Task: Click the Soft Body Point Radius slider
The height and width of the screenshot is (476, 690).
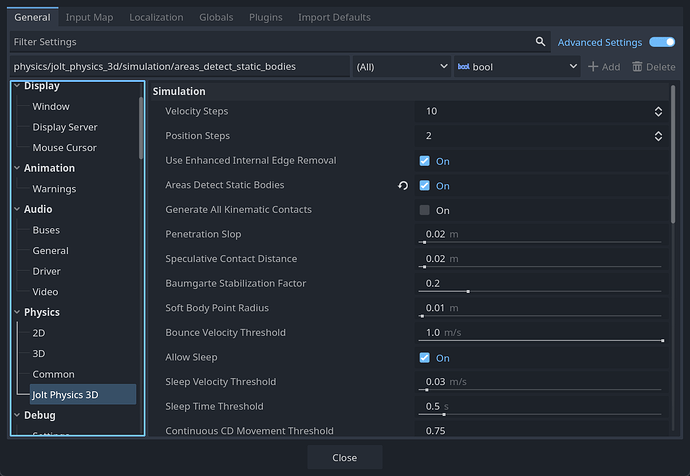Action: click(x=540, y=316)
